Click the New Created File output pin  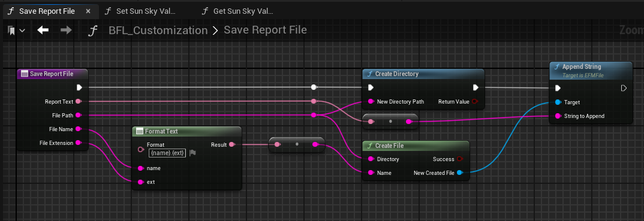[x=459, y=172]
